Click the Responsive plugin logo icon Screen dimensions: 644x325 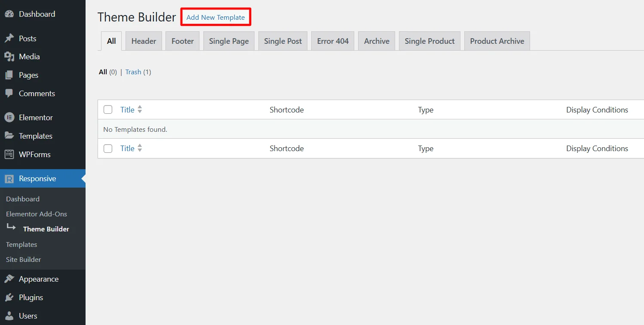coord(9,179)
